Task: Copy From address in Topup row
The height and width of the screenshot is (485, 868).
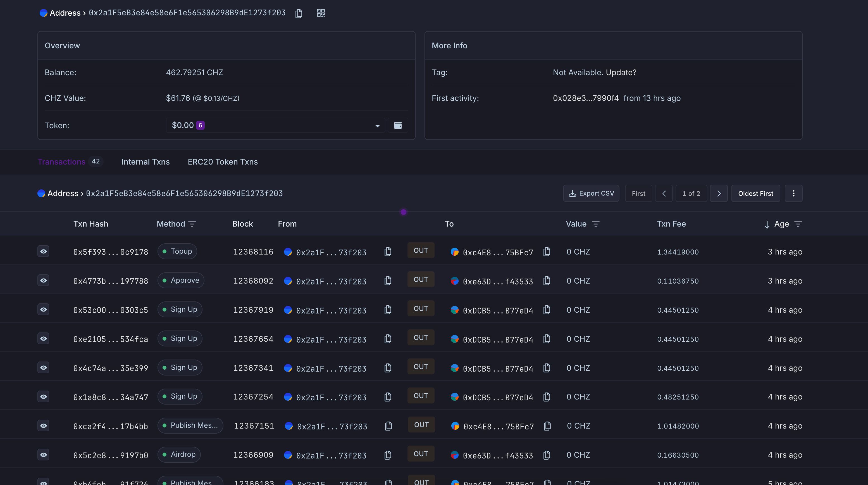Action: click(x=388, y=252)
